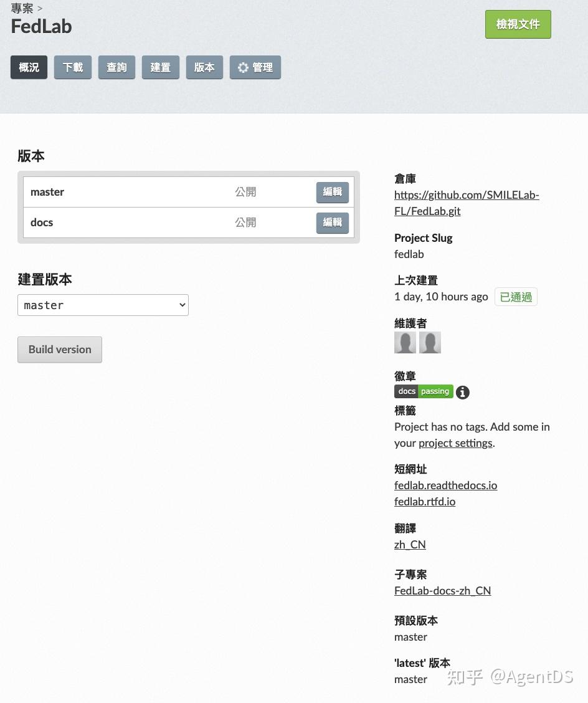The height and width of the screenshot is (703, 588).
Task: Open the build version dropdown showing master
Action: (103, 305)
